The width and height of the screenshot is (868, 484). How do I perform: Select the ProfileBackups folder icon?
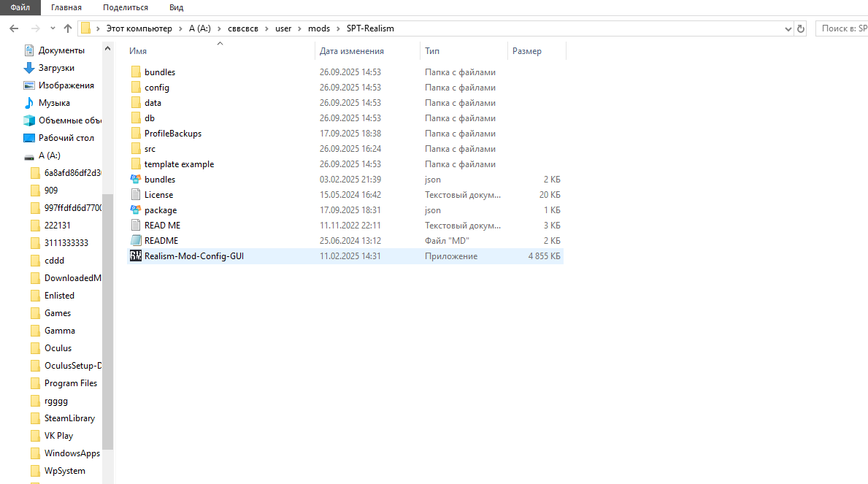(136, 134)
